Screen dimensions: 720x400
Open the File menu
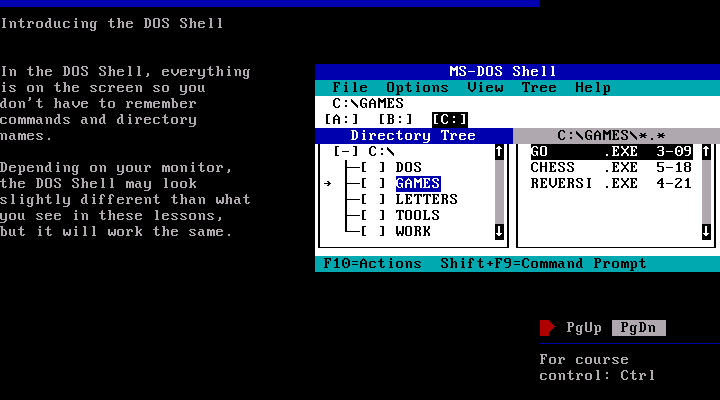350,87
